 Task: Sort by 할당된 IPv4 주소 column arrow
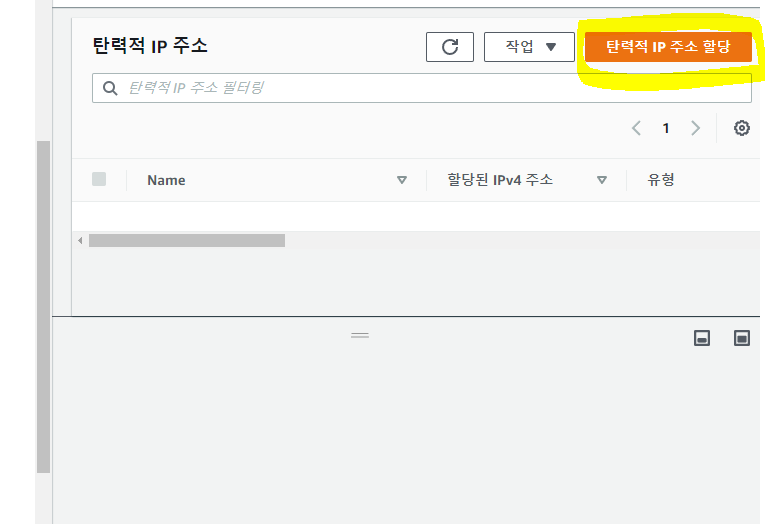click(602, 180)
